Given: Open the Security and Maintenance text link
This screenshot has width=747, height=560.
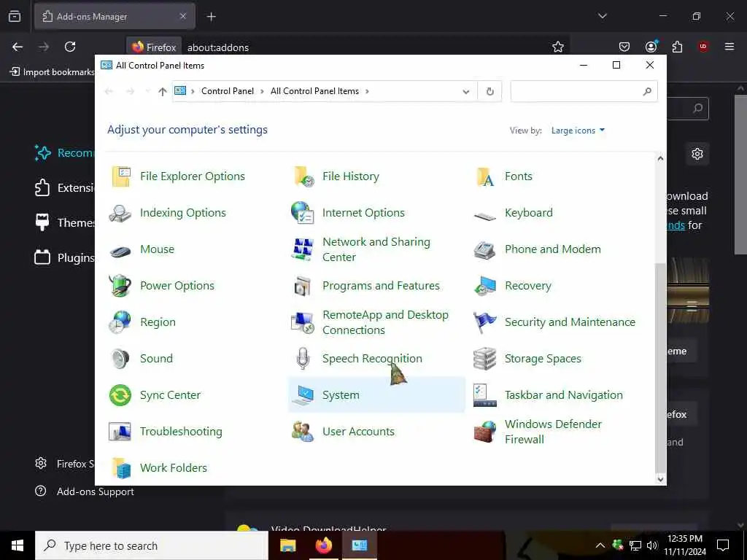Looking at the screenshot, I should click(x=570, y=322).
